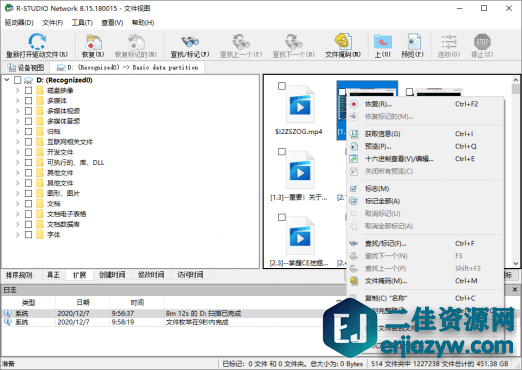This screenshot has height=370, width=522.
Task: Sort by 访问时间
Action: [190, 275]
